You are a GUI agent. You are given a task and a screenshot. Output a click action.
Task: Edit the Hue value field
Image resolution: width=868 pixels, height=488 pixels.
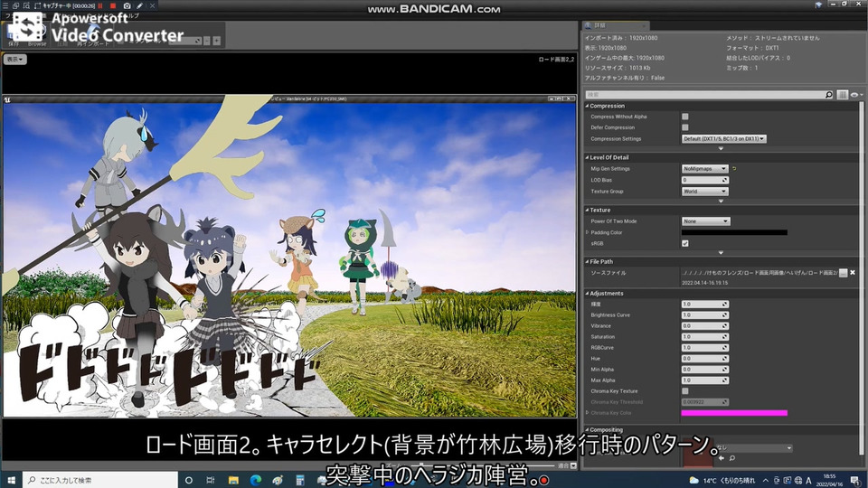(704, 359)
